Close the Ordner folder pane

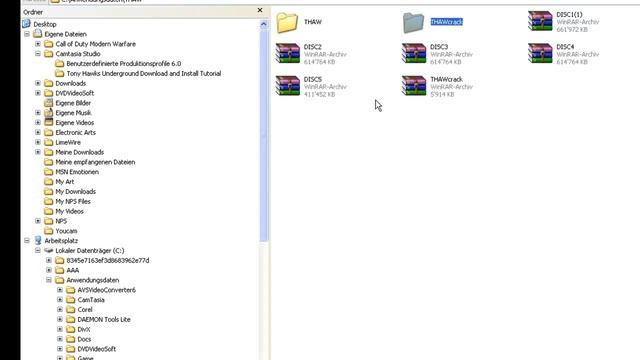click(260, 10)
